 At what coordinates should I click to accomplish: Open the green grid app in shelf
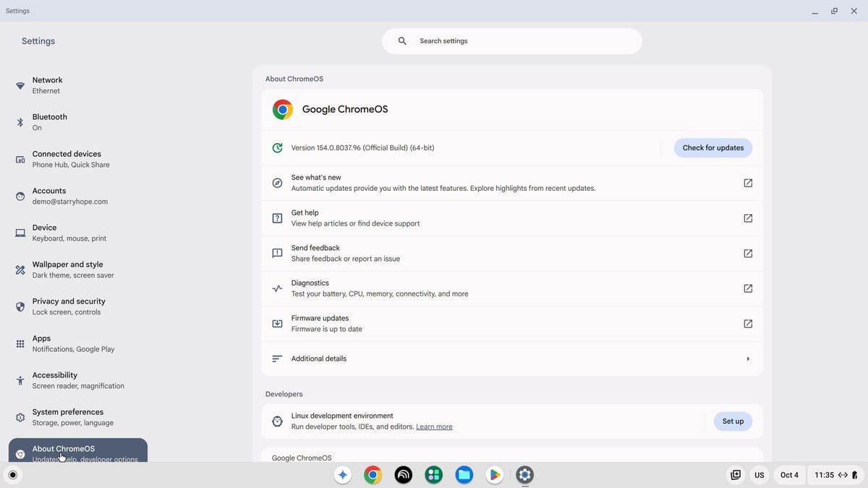click(x=434, y=475)
